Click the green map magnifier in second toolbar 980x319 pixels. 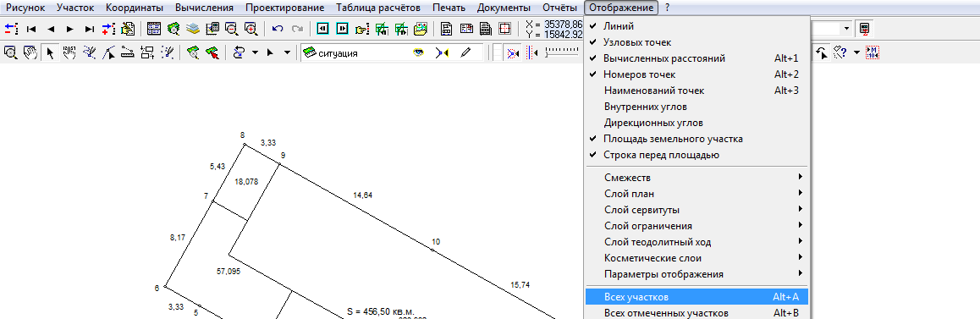point(192,53)
